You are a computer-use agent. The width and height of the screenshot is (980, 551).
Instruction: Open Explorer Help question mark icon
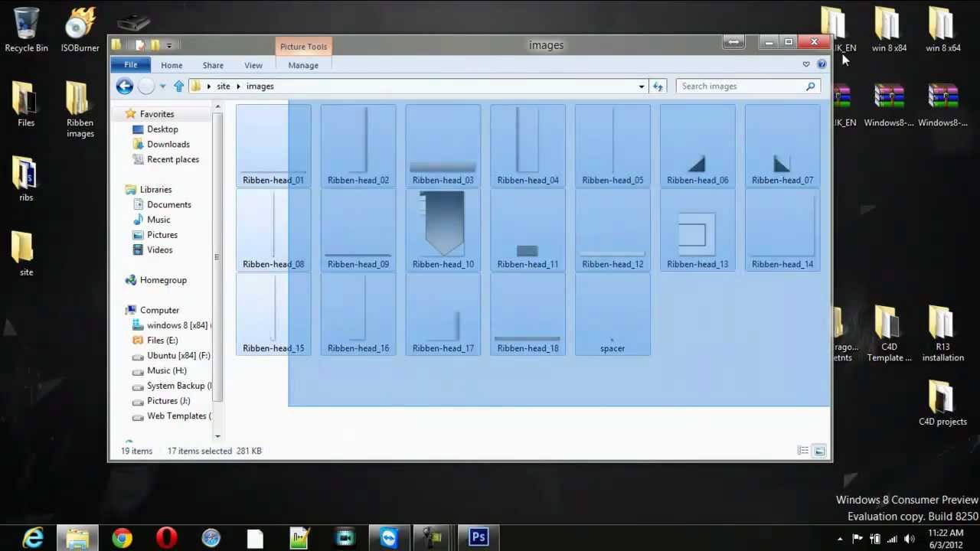822,64
